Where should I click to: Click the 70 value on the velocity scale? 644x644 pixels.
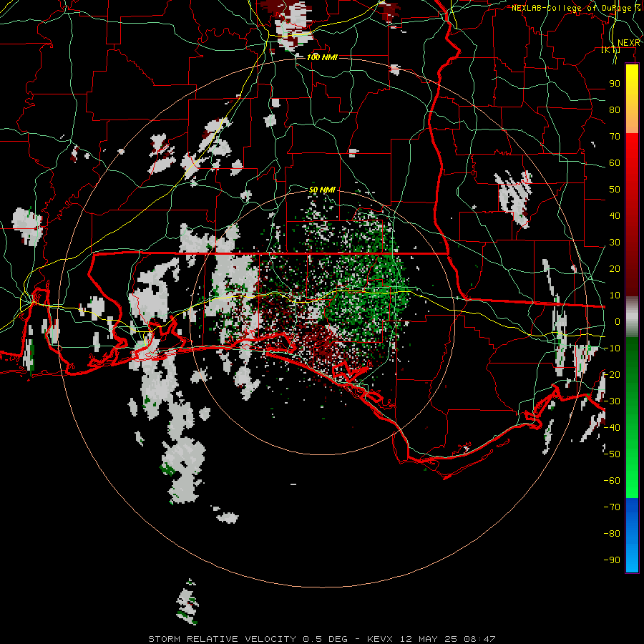click(615, 137)
